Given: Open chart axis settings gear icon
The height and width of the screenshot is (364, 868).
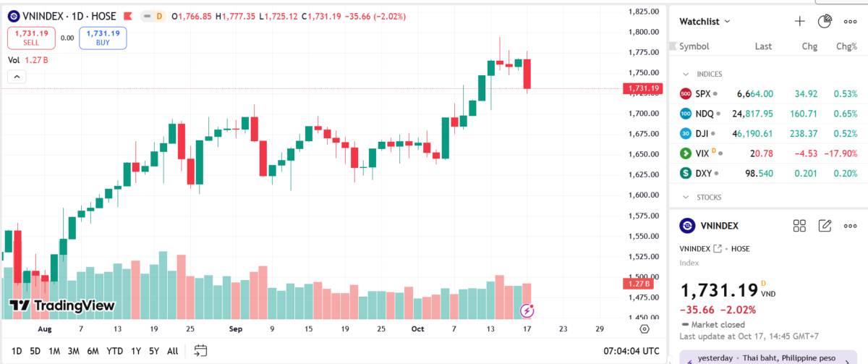Looking at the screenshot, I should (644, 329).
